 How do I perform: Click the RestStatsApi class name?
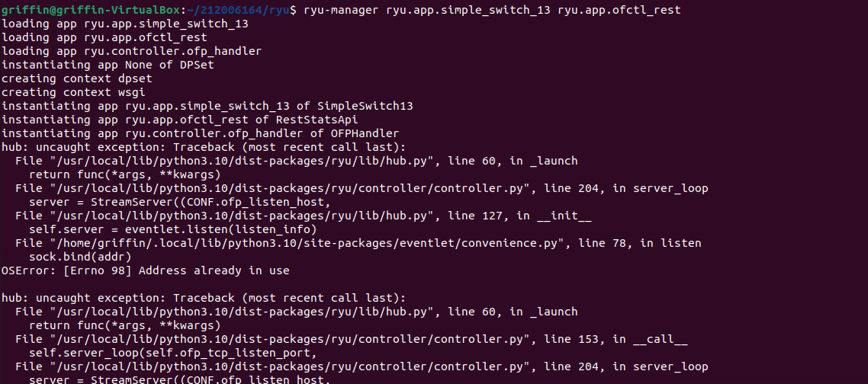click(x=322, y=120)
